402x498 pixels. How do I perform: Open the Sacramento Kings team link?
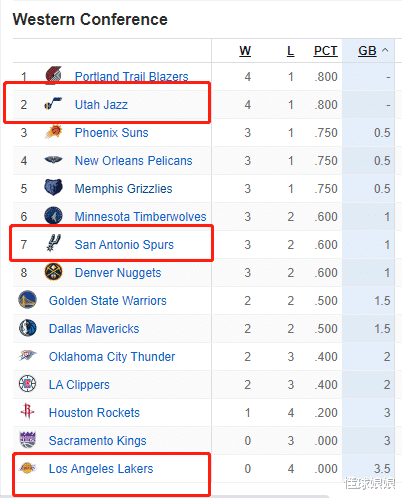coord(97,441)
